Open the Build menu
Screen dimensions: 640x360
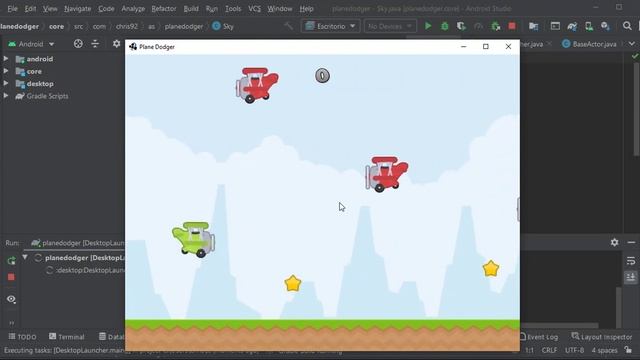[x=191, y=9]
